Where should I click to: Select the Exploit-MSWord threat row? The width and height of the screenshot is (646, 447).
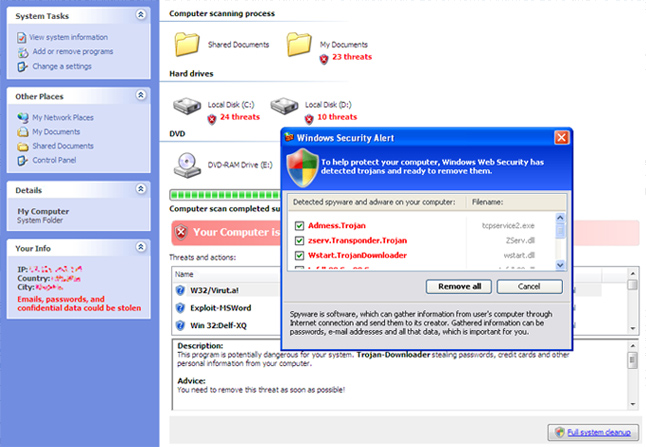pyautogui.click(x=226, y=308)
